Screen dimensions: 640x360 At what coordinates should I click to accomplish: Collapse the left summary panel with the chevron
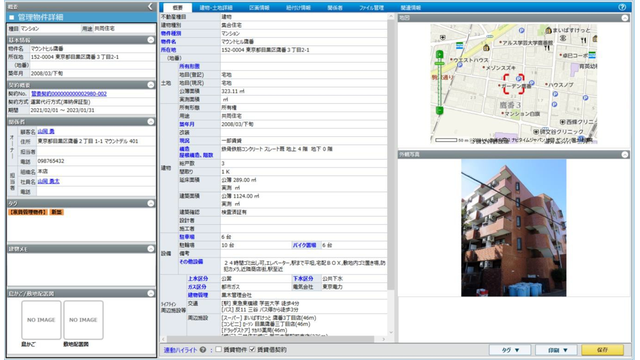pyautogui.click(x=150, y=6)
